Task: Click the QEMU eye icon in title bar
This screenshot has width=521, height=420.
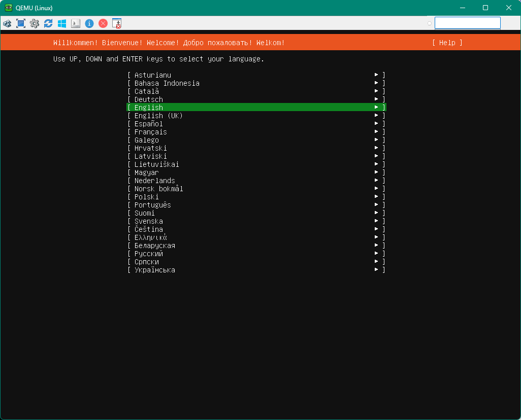Action: pos(8,8)
